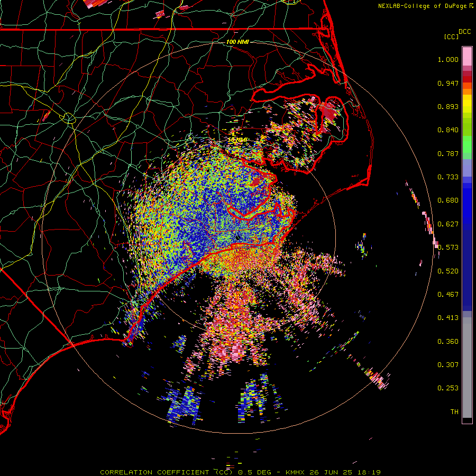476x476 pixels.
Task: Click the 0.840 scale value
Action: [448, 130]
